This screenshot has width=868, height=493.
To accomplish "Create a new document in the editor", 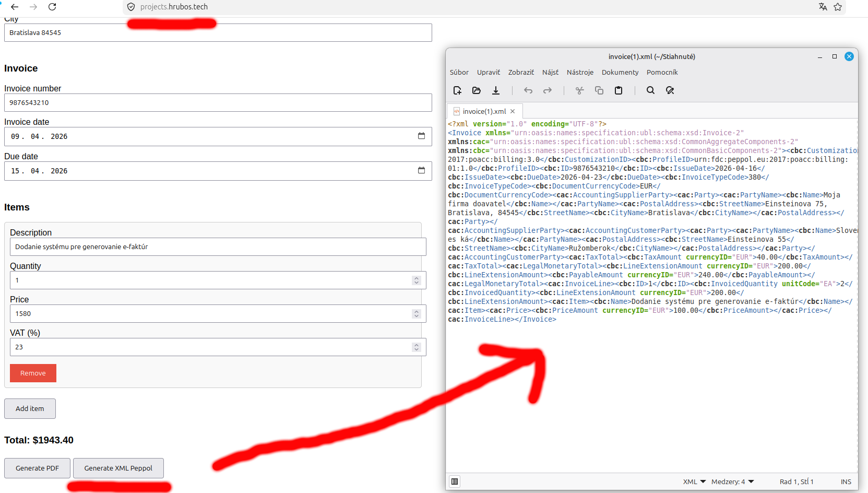I will (457, 90).
